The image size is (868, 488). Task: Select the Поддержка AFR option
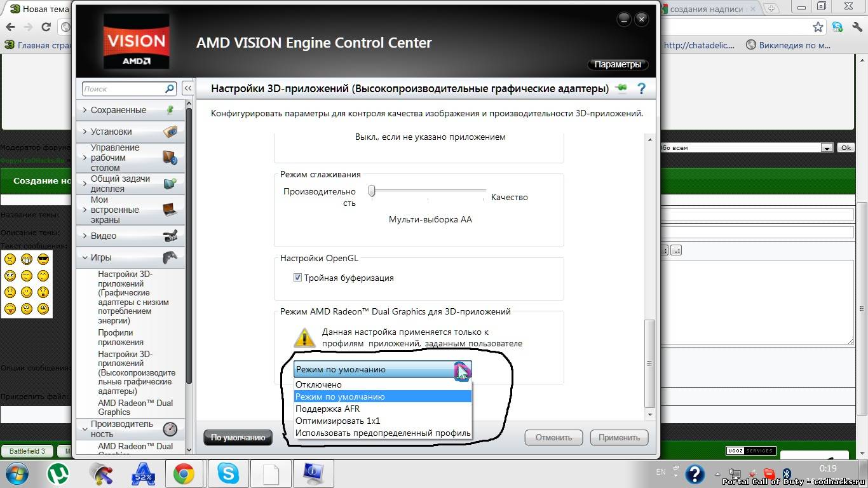[383, 409]
